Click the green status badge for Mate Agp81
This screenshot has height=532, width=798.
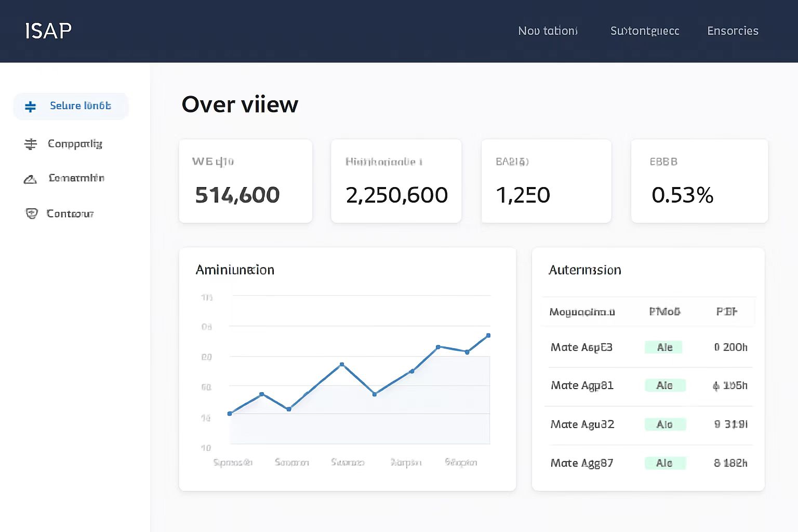pyautogui.click(x=664, y=385)
